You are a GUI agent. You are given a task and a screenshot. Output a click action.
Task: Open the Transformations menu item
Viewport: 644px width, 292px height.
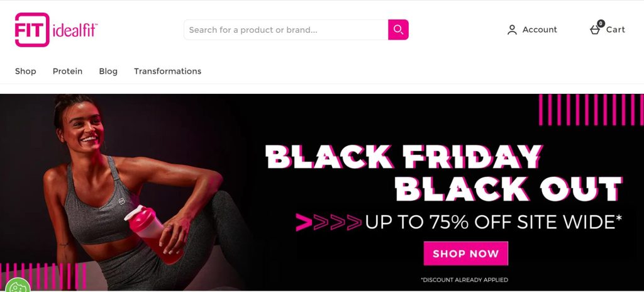point(167,71)
